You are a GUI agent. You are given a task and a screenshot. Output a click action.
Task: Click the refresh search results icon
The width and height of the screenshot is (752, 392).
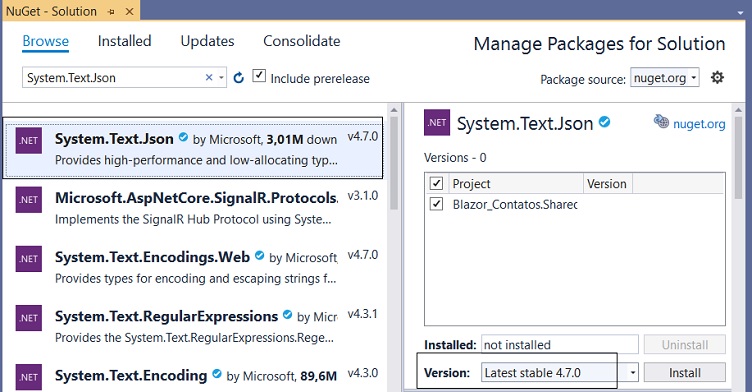(x=238, y=77)
